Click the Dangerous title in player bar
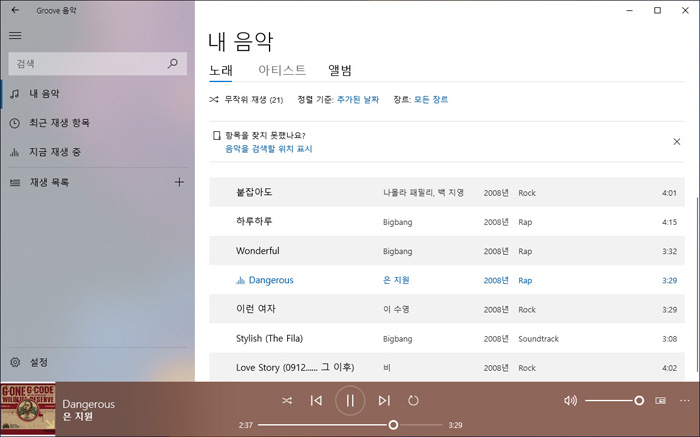Viewport: 700px width, 437px height. [88, 404]
